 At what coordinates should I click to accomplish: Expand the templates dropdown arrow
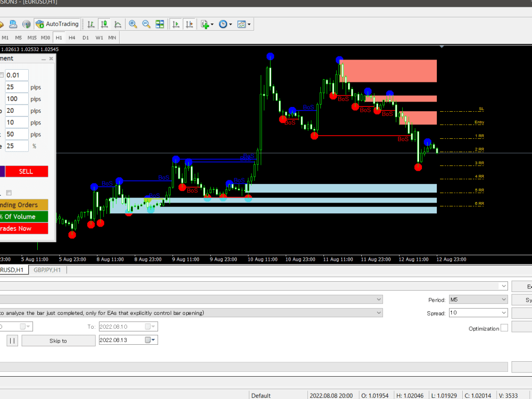click(249, 24)
